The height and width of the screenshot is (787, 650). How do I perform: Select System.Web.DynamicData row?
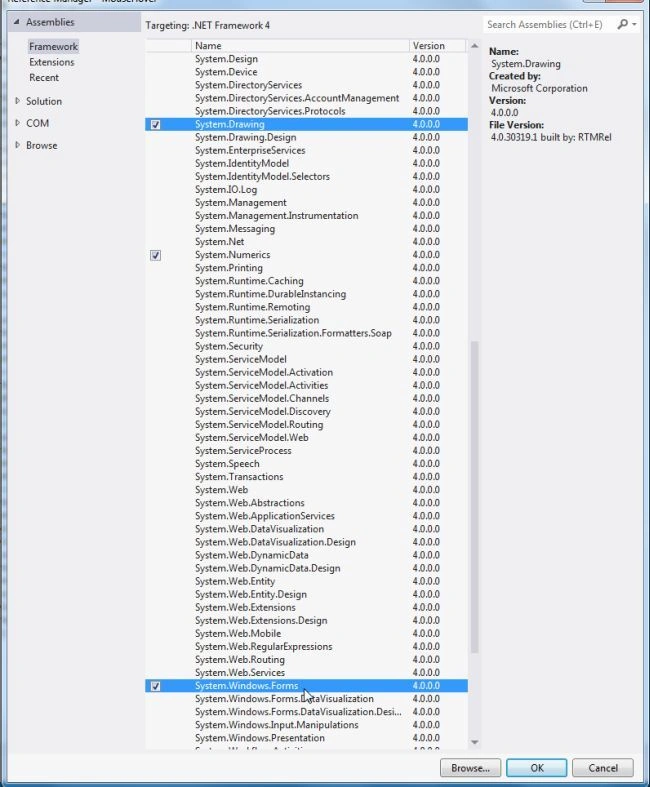306,555
